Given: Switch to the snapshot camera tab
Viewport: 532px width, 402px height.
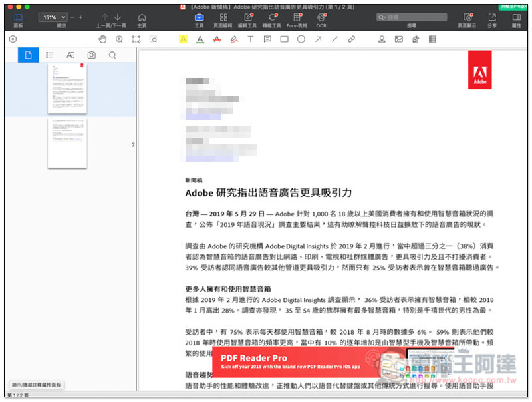Looking at the screenshot, I should (x=91, y=55).
